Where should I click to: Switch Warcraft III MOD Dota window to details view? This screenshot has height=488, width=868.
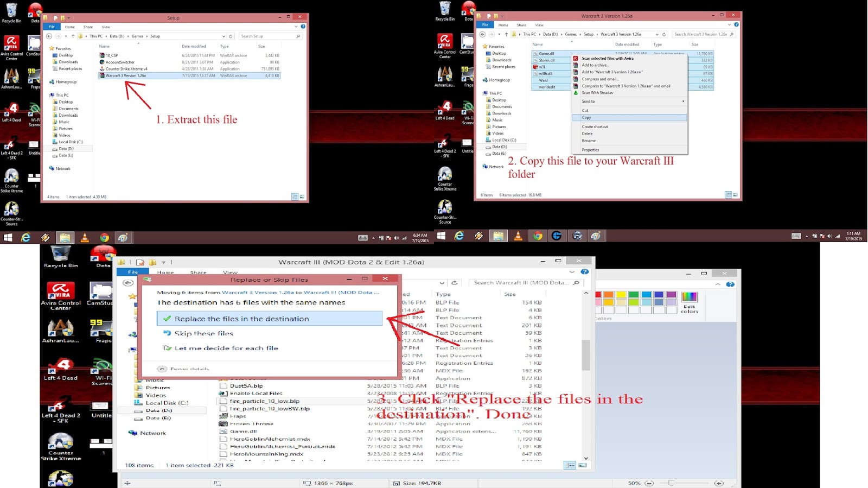point(570,465)
